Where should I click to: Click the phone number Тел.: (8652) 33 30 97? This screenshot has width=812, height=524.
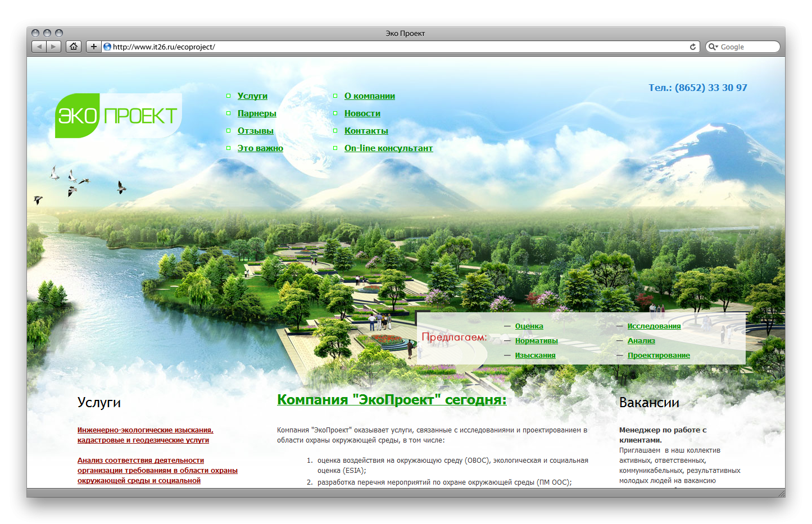pos(698,88)
